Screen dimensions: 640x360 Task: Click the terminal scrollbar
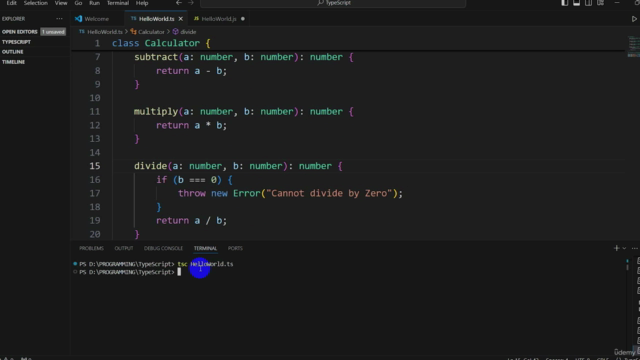point(627,264)
